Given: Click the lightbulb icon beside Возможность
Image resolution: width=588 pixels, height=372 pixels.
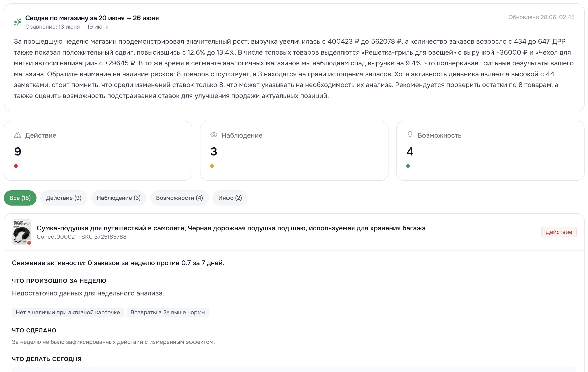Looking at the screenshot, I should 410,135.
